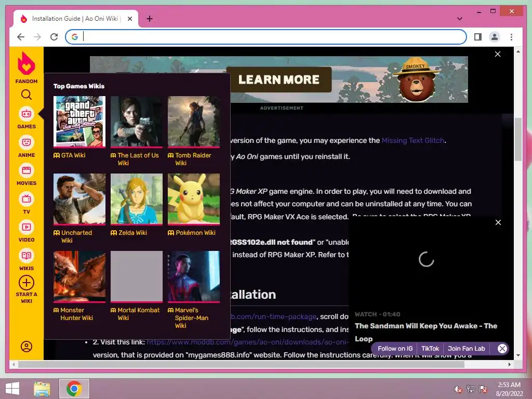Open the Tomb Raider Wiki thumbnail

coord(194,122)
